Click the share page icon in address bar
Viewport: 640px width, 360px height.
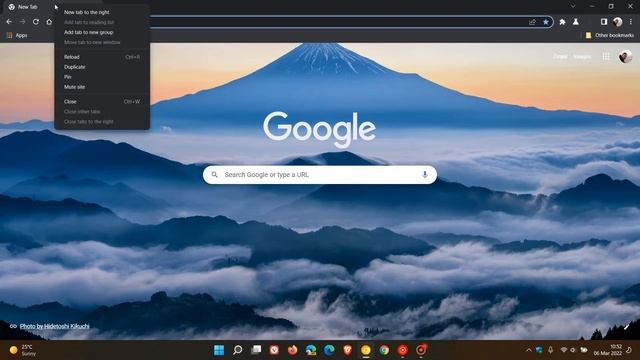point(532,22)
